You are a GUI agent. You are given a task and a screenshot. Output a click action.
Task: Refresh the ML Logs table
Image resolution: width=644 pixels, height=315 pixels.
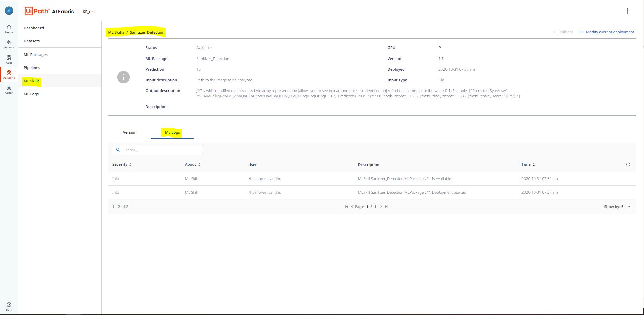(628, 164)
